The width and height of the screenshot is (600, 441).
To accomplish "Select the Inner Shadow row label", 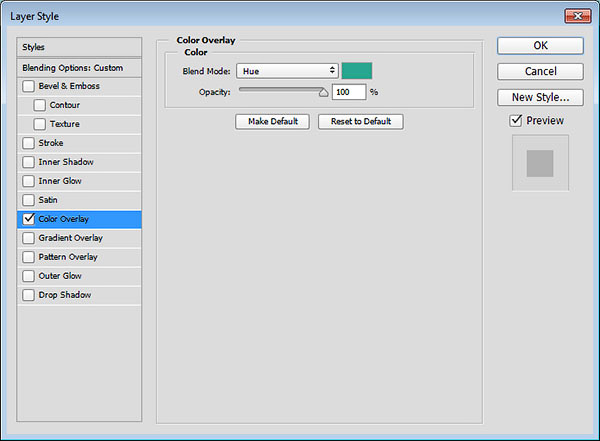I will coord(66,162).
